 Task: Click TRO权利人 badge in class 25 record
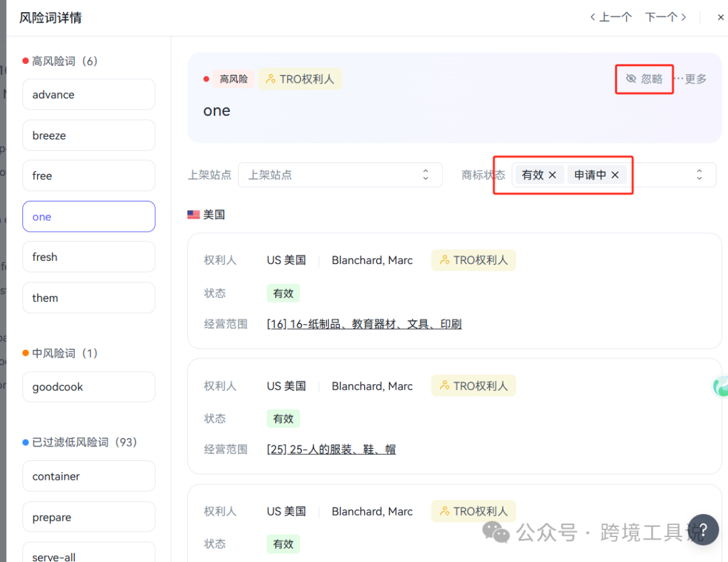[x=474, y=386]
